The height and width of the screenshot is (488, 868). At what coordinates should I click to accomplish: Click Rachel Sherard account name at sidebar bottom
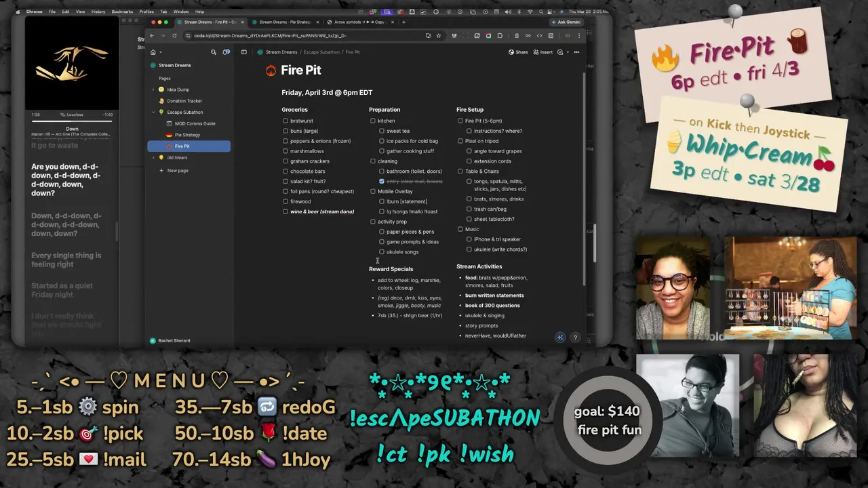(x=174, y=340)
